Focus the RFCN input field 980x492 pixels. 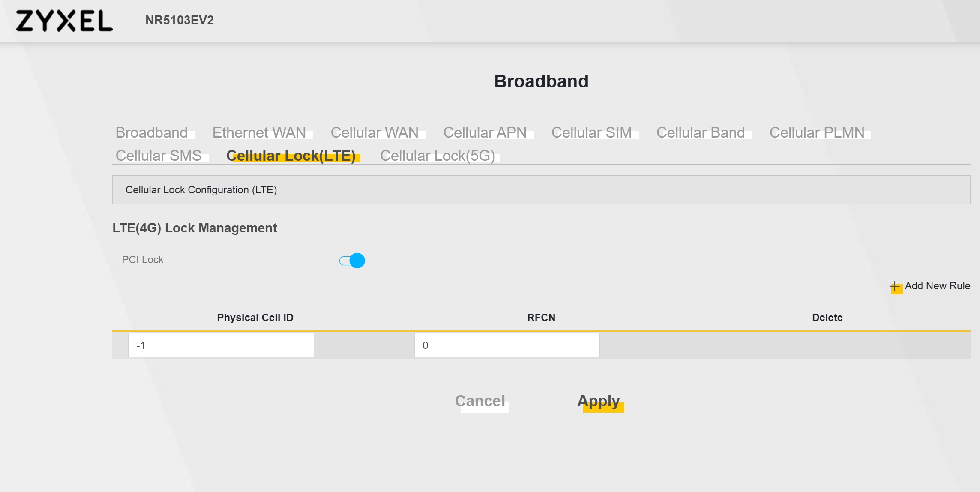point(507,345)
